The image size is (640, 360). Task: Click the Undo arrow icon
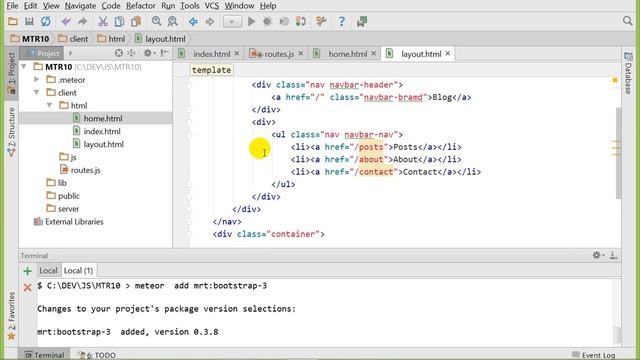[x=66, y=21]
